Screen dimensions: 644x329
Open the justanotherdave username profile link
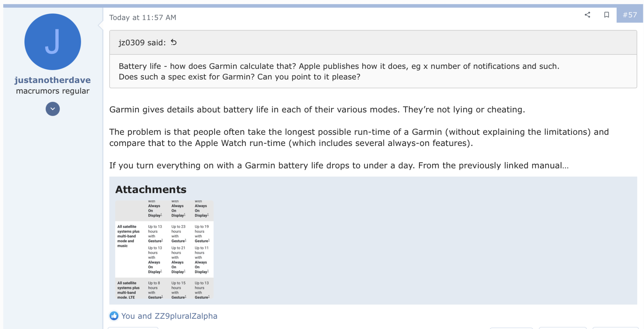pos(53,80)
